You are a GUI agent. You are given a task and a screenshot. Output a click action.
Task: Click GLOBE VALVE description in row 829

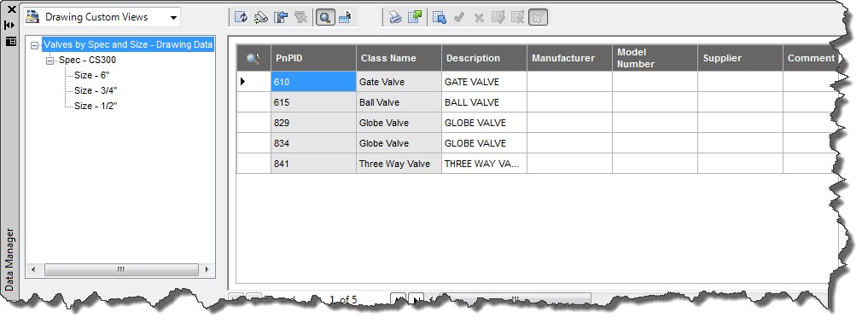[485, 123]
